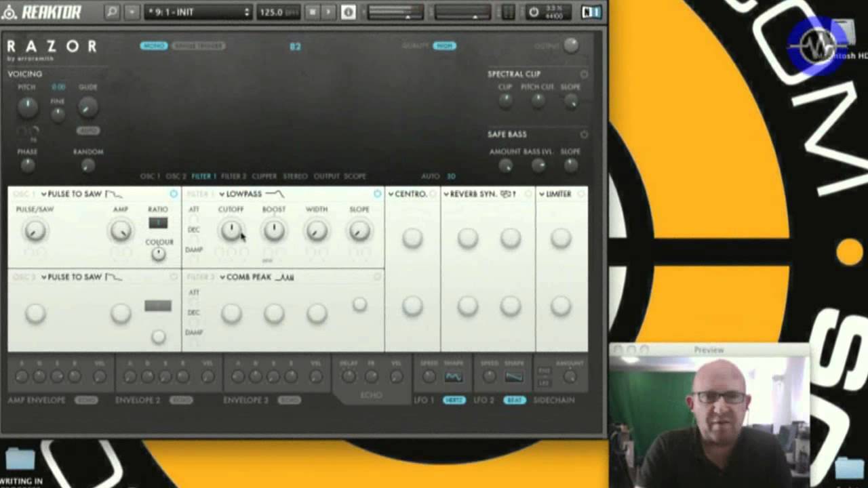Toggle the AUTO glide button under Glide
This screenshot has height=488, width=868.
(87, 130)
